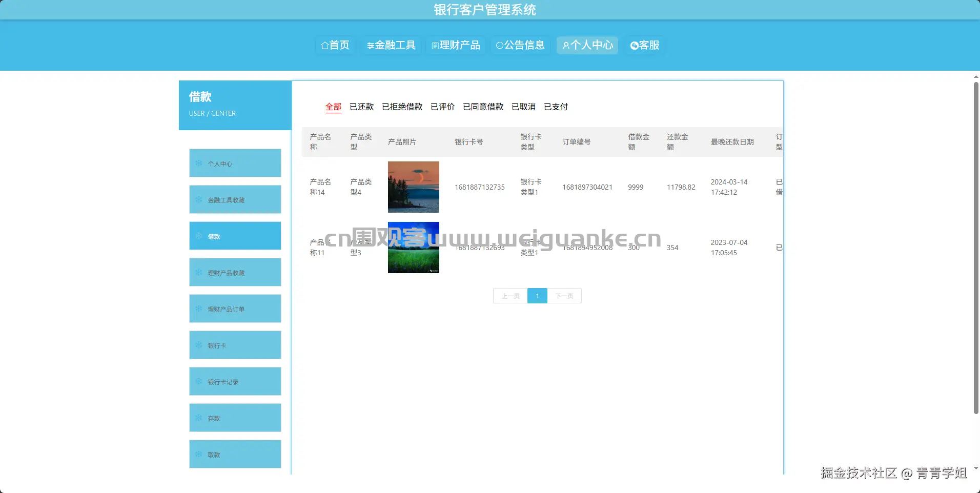This screenshot has width=980, height=493.
Task: Switch to the 已支付 filter tab
Action: pos(556,107)
